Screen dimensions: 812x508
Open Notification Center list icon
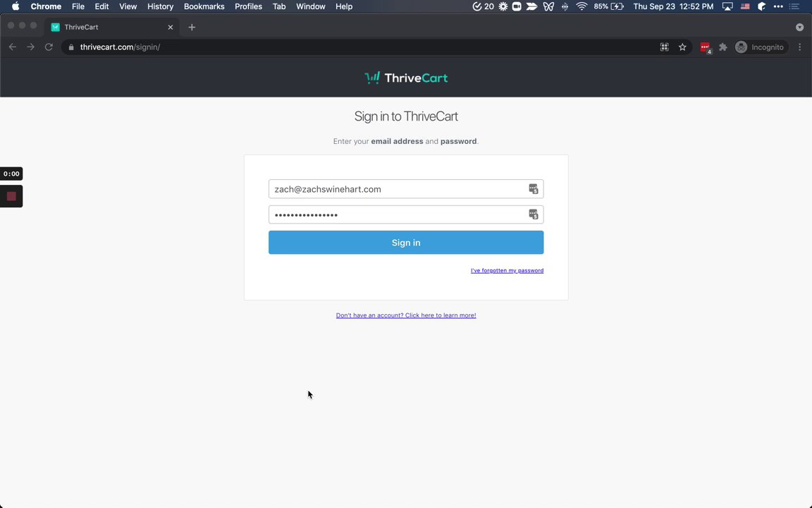[794, 6]
